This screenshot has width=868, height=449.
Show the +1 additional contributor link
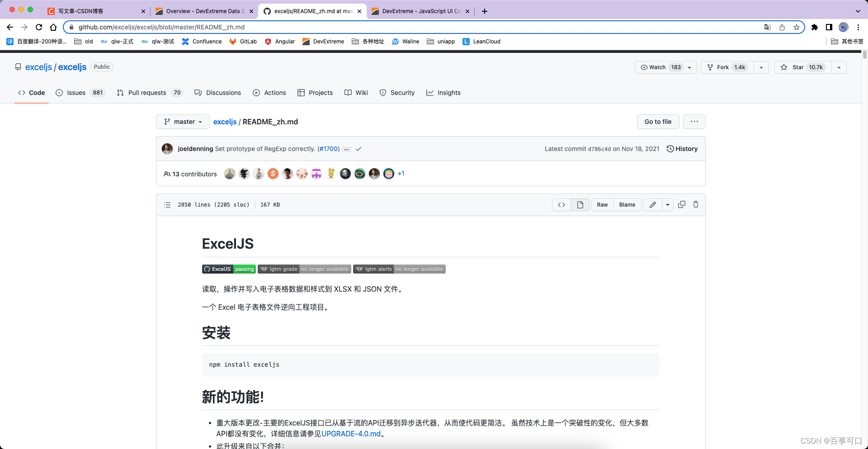click(401, 173)
